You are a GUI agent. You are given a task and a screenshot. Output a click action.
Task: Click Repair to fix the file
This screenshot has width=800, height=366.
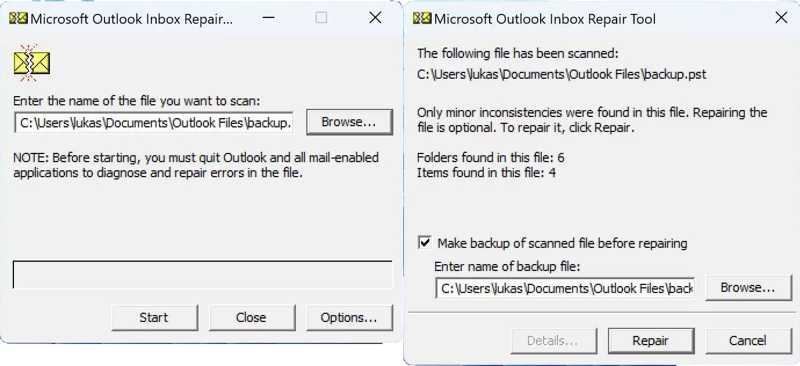click(x=651, y=340)
